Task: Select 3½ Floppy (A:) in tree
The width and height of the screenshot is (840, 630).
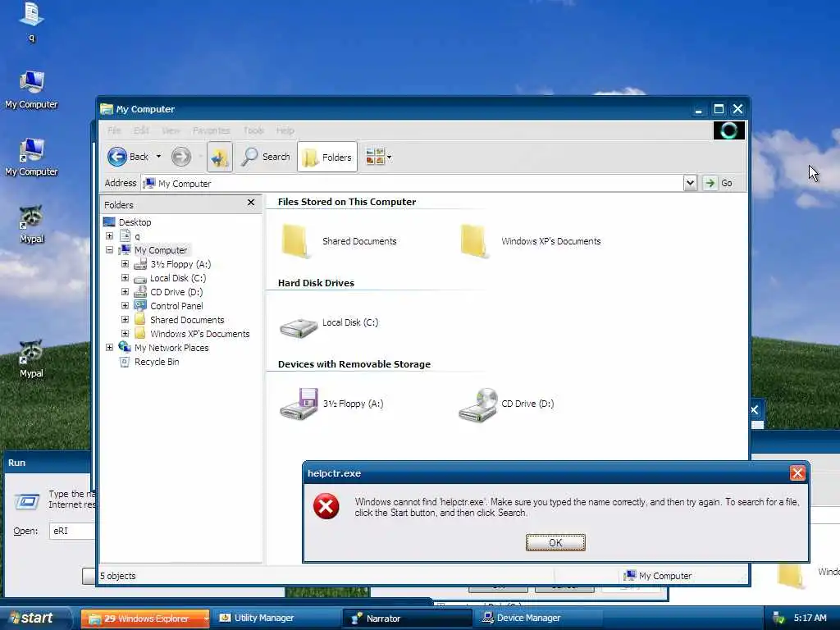Action: (180, 264)
